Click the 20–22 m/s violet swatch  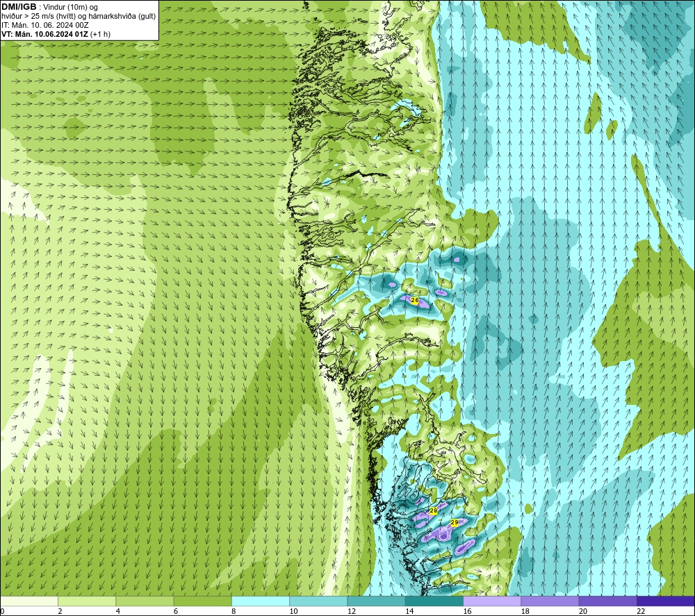coord(607,601)
